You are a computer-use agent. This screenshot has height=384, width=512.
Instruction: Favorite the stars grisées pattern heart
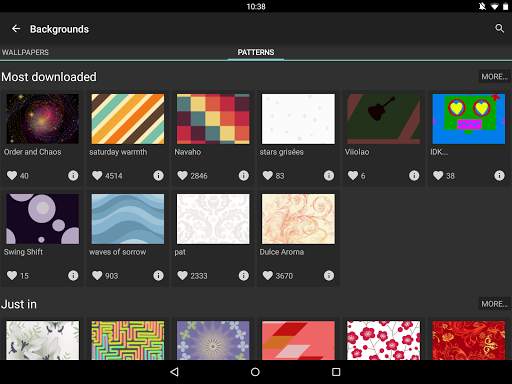click(x=268, y=175)
